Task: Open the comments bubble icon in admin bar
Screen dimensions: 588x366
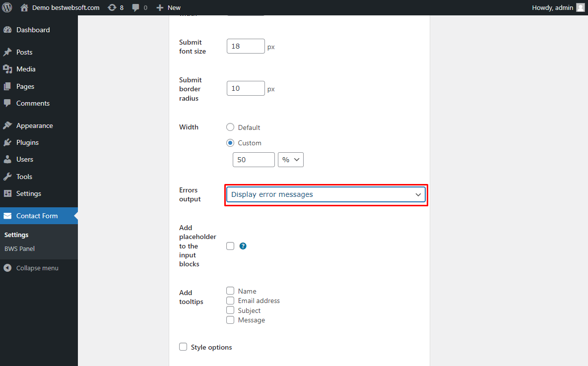Action: 136,7
